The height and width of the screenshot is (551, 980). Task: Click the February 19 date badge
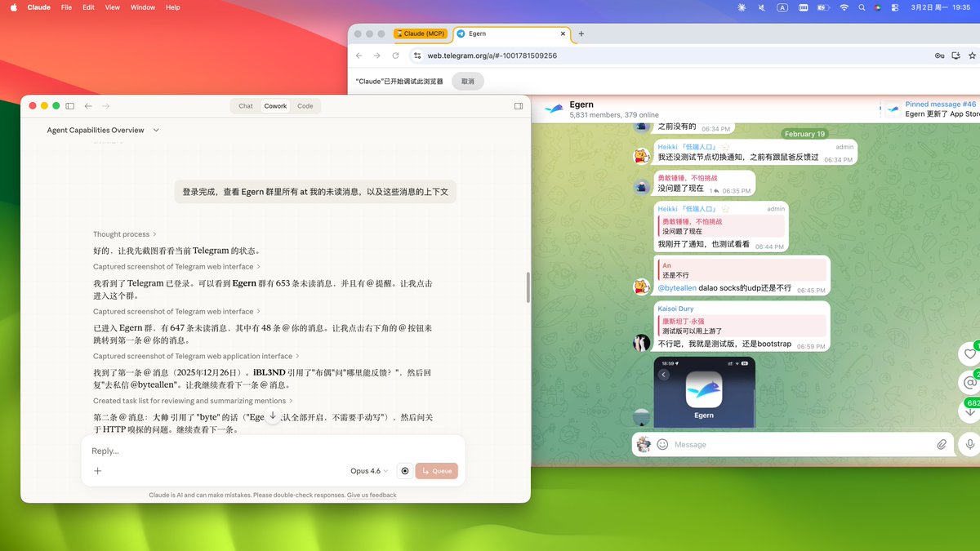pos(804,134)
